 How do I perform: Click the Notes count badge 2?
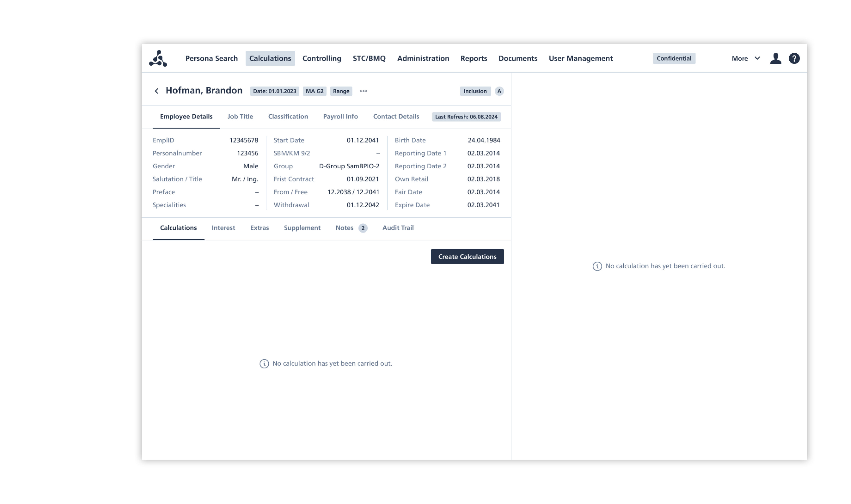coord(363,228)
